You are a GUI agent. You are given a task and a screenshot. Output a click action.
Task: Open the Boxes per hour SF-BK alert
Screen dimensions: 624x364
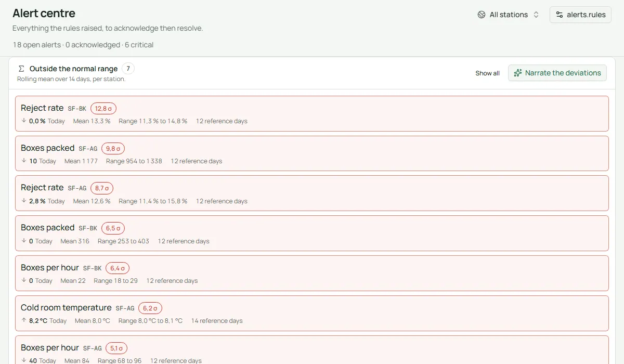[x=312, y=273]
